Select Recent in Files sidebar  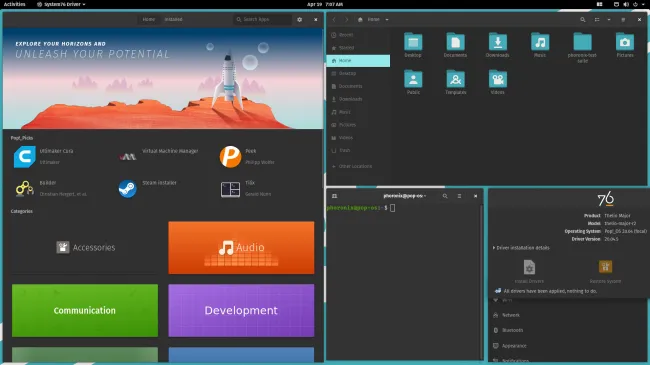click(358, 35)
